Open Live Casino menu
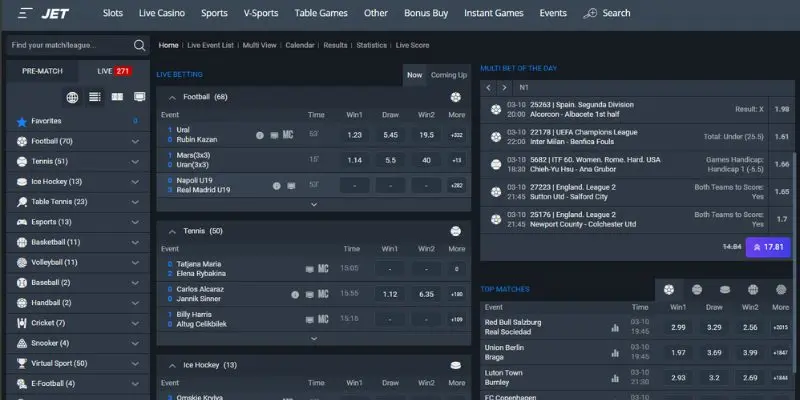This screenshot has height=400, width=800. (x=162, y=13)
